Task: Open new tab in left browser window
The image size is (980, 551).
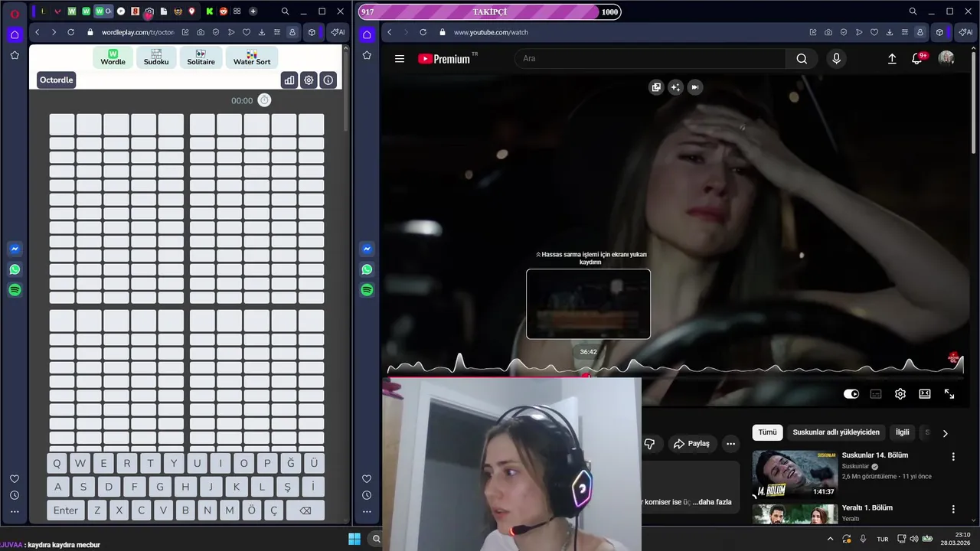Action: [x=253, y=11]
